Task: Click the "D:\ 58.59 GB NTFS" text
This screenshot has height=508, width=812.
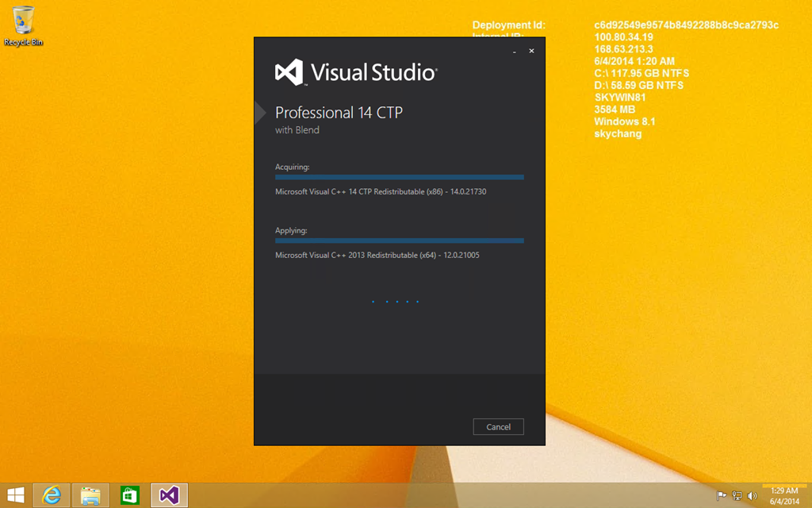Action: pos(639,85)
